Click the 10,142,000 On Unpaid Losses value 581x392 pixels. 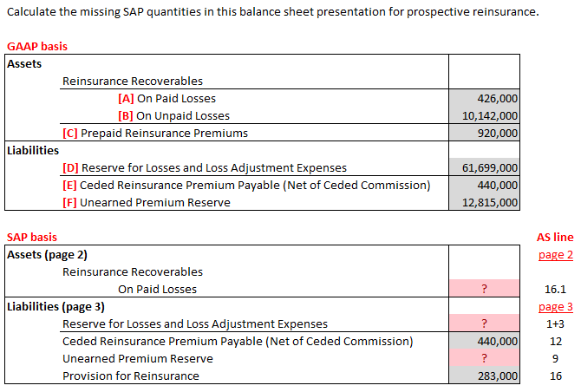(x=484, y=115)
